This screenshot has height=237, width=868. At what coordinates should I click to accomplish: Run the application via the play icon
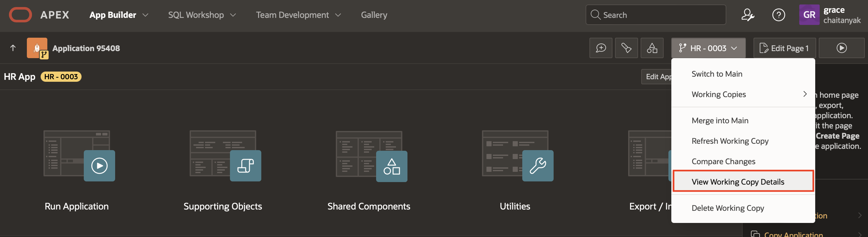[x=841, y=48]
